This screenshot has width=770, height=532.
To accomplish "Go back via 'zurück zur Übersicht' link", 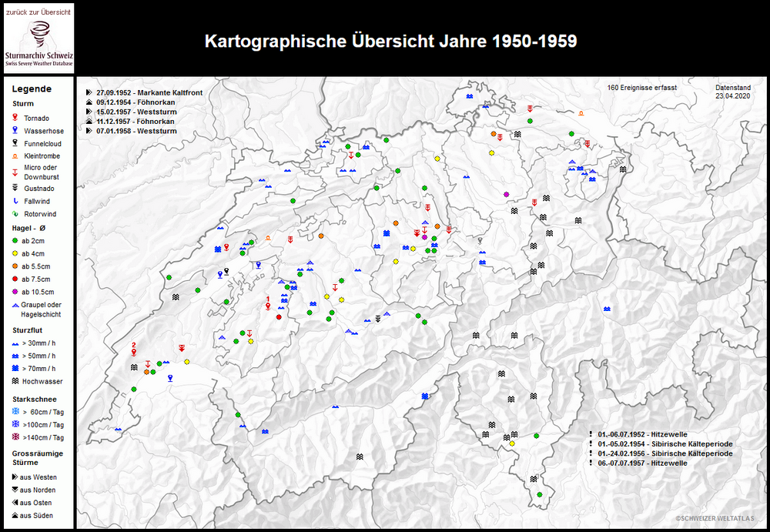I will tap(38, 12).
